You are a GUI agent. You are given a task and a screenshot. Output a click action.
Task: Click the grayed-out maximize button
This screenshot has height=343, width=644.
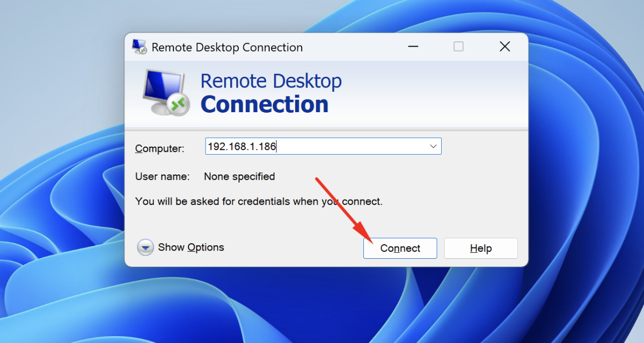[458, 47]
